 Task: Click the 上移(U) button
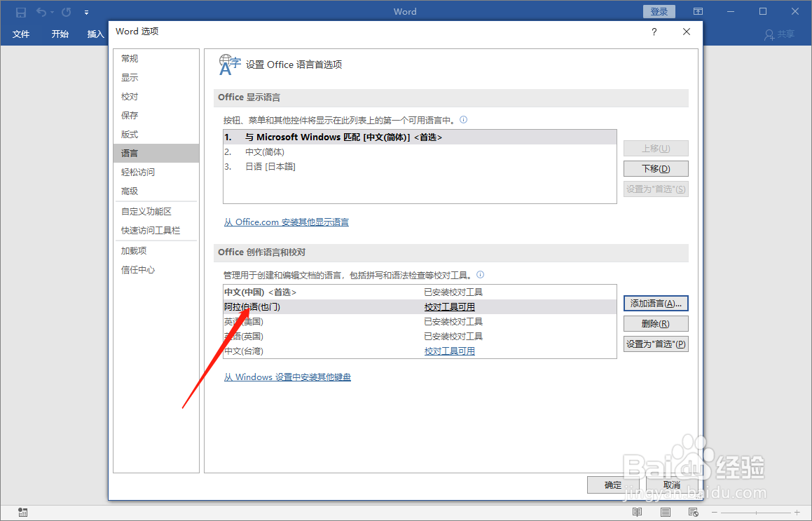656,149
